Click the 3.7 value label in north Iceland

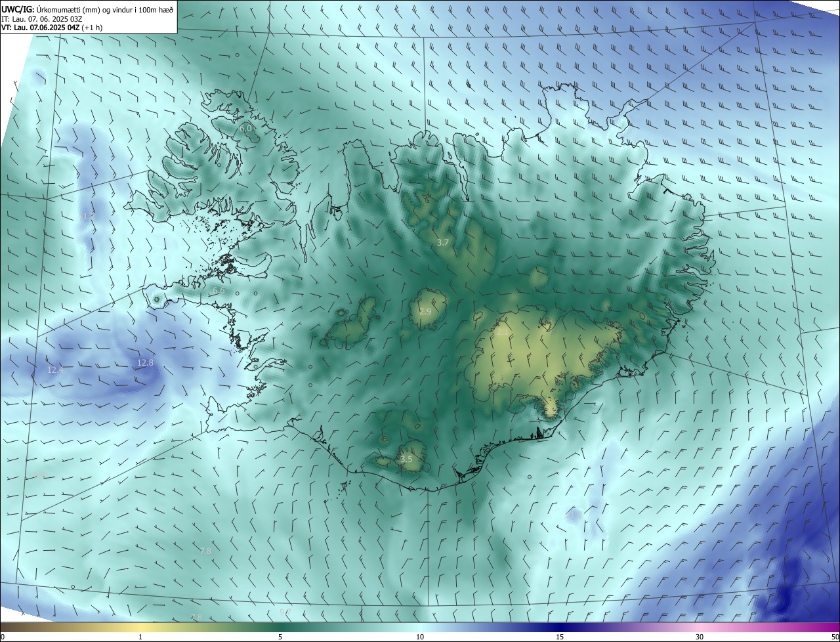443,242
